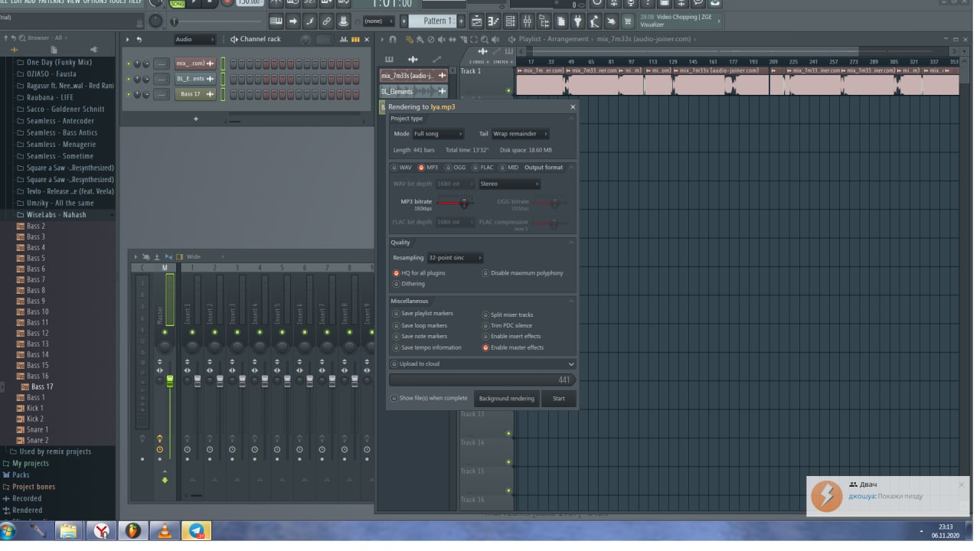Screen dimensions: 980x551
Task: Select FLAC output format
Action: pos(483,168)
